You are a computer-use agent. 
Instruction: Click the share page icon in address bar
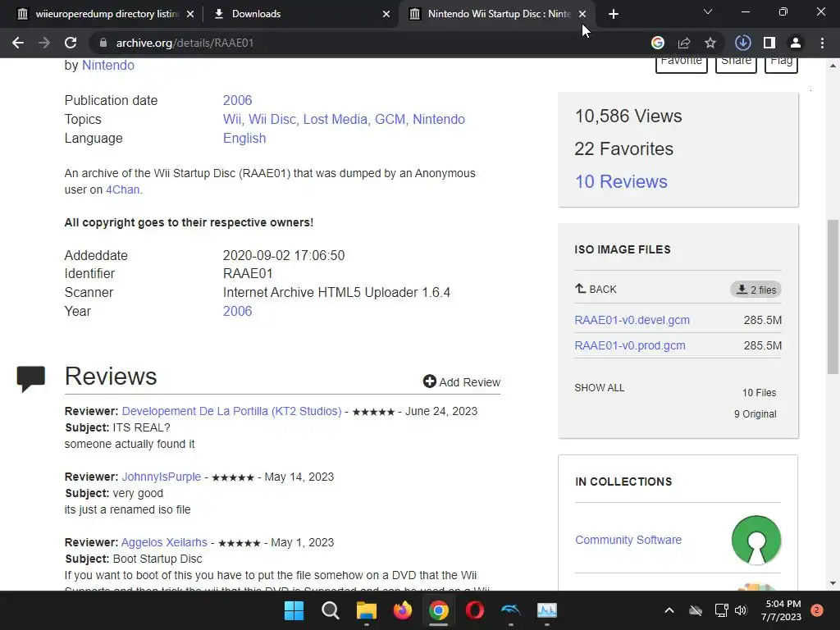pos(684,43)
